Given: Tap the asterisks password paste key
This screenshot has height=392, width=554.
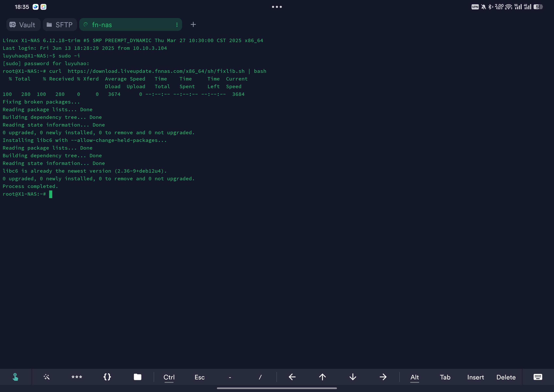Looking at the screenshot, I should pyautogui.click(x=77, y=377).
